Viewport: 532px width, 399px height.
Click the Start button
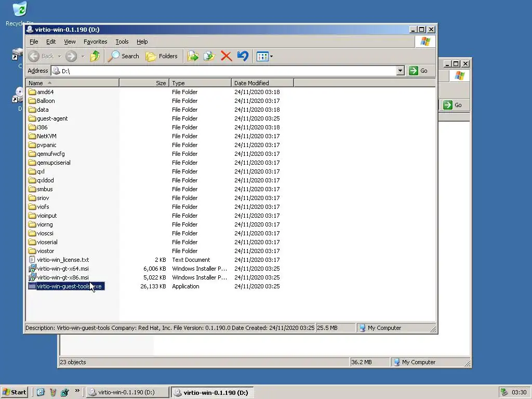pos(14,392)
